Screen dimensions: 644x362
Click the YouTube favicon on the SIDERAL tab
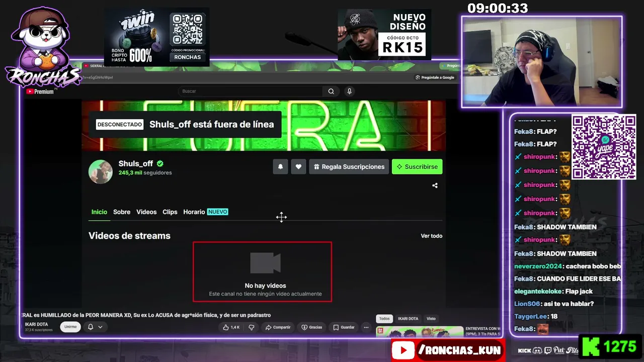(x=86, y=66)
